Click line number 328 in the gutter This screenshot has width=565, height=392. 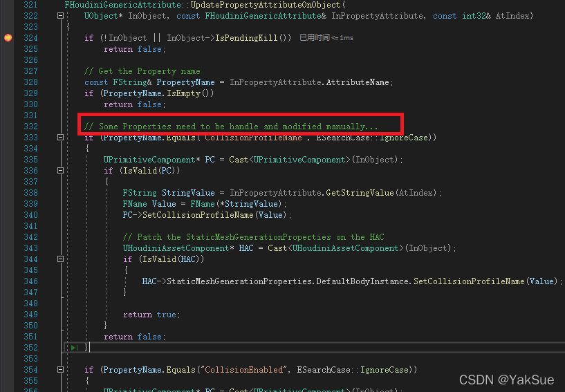click(30, 82)
